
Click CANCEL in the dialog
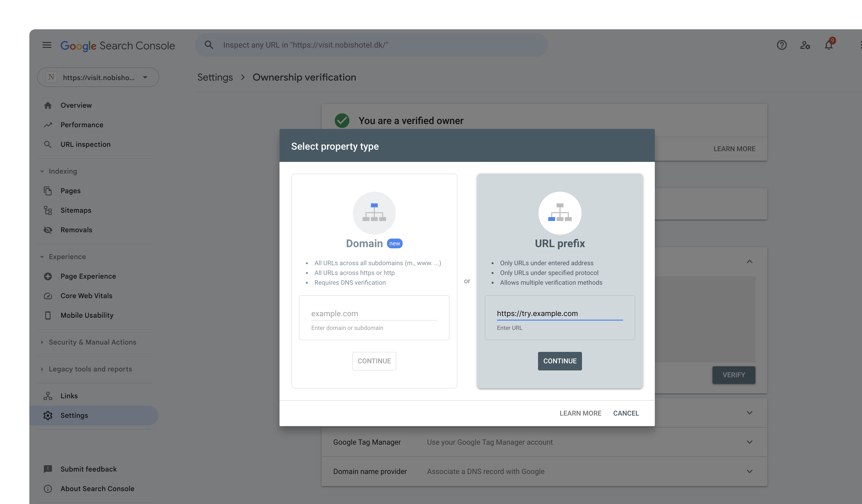point(626,413)
